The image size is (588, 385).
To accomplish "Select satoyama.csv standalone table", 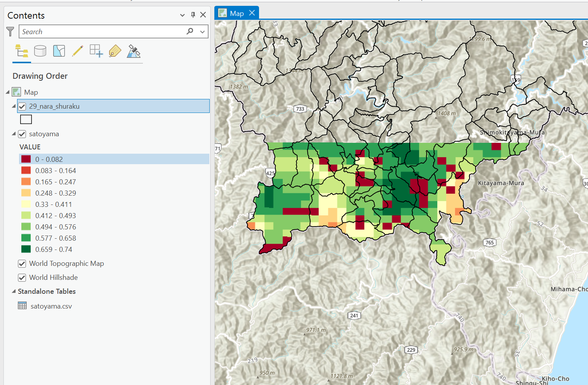I will [x=51, y=306].
